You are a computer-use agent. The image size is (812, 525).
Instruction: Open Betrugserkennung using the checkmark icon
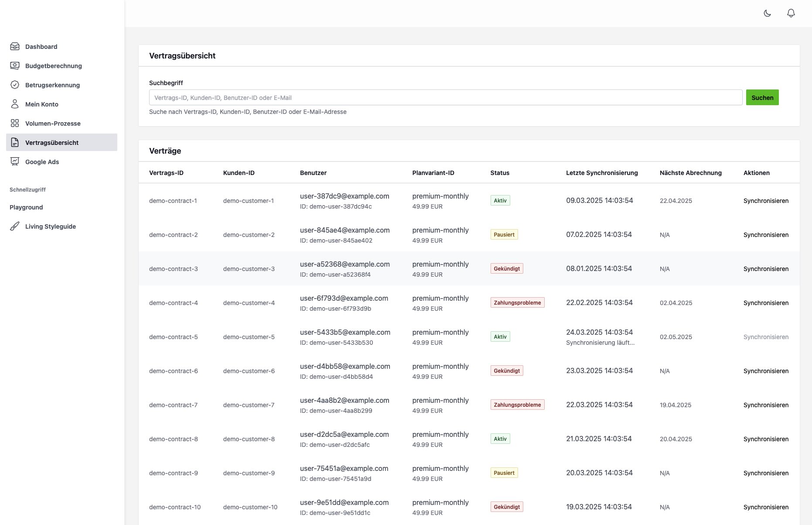pos(14,85)
